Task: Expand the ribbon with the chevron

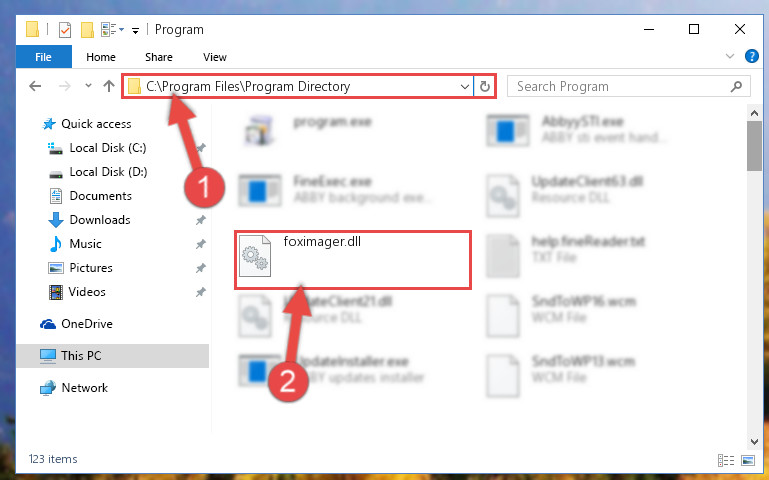Action: click(x=730, y=56)
